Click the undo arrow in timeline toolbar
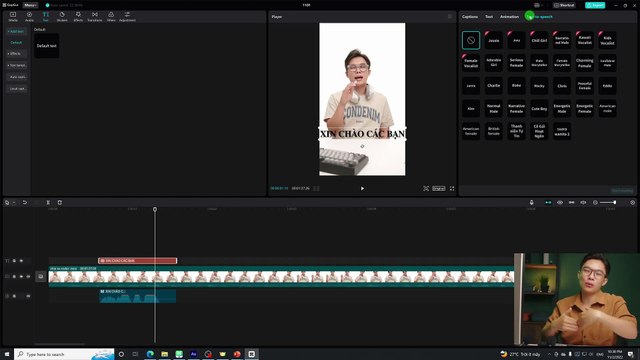Viewport: 640px width, 360px height. click(25, 202)
